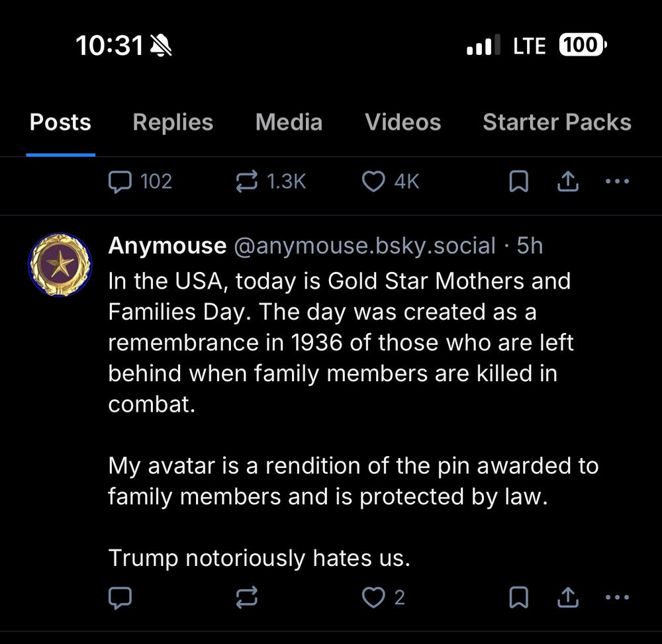
Task: Open more options on the Anymouse post
Action: click(x=617, y=598)
